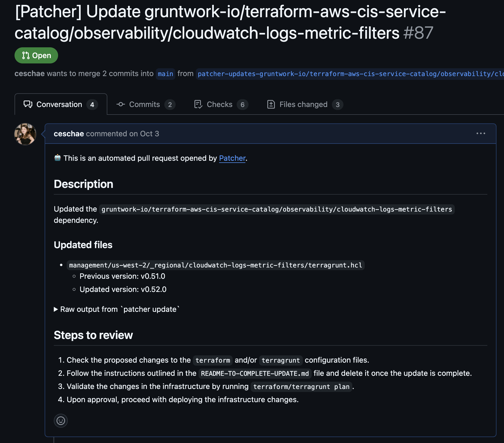The height and width of the screenshot is (443, 504).
Task: Click the pull request icon inside Open badge
Action: (26, 55)
